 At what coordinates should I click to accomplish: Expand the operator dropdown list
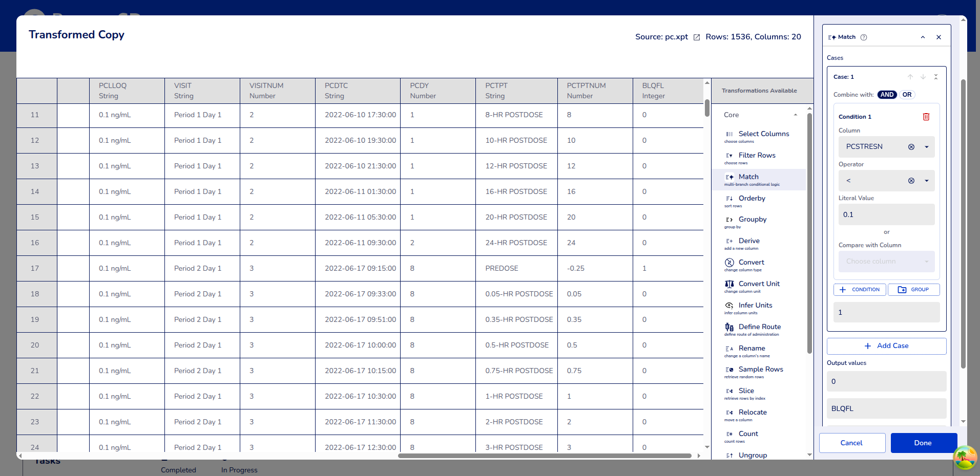[926, 181]
